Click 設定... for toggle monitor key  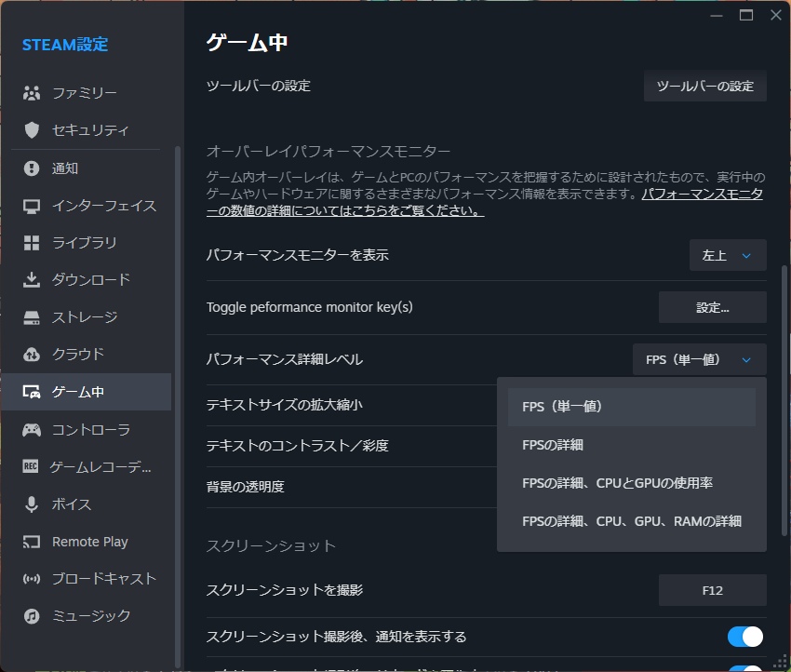click(x=712, y=307)
